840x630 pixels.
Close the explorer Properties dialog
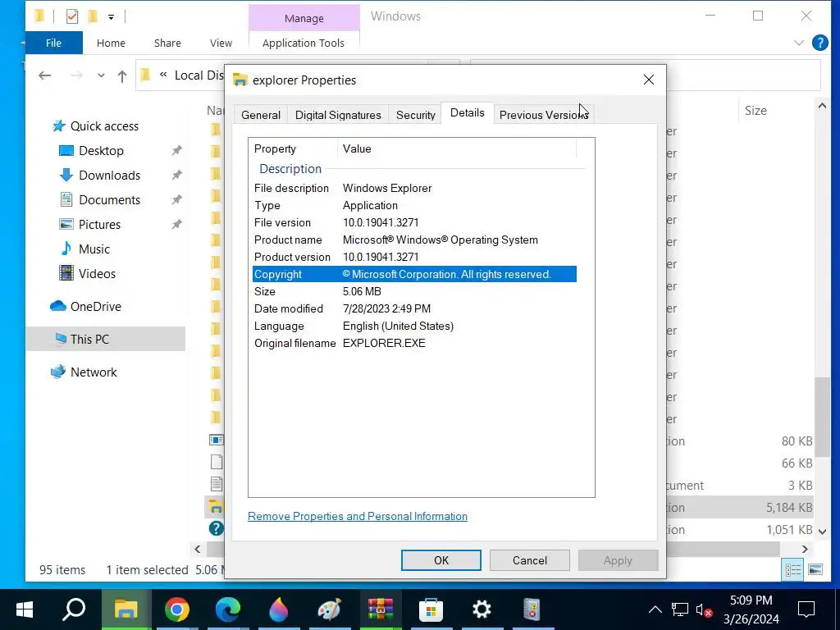[x=648, y=80]
